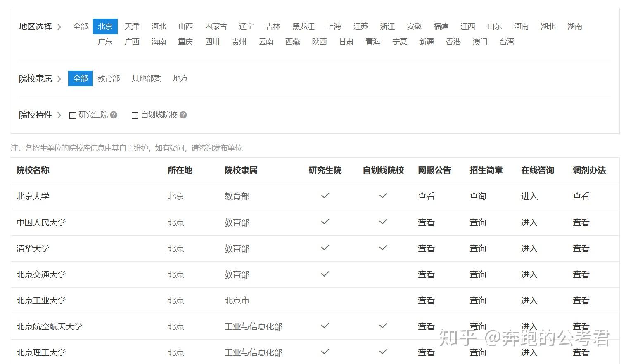Query 招生简章 for 清华大学

pyautogui.click(x=478, y=248)
